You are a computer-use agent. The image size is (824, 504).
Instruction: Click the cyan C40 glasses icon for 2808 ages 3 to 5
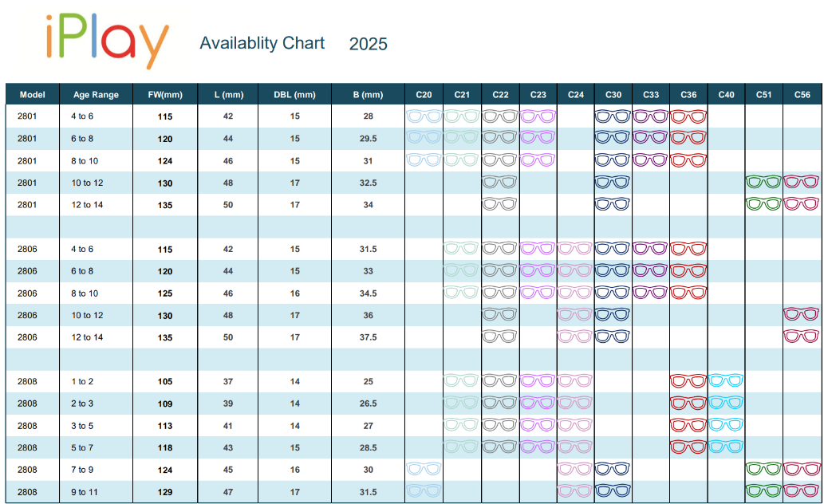coord(726,425)
